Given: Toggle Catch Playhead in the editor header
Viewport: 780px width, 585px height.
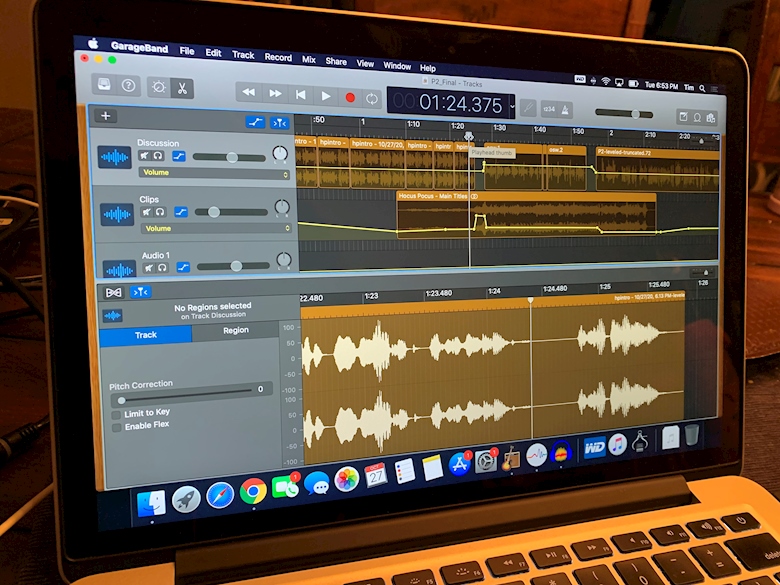Looking at the screenshot, I should [x=140, y=292].
